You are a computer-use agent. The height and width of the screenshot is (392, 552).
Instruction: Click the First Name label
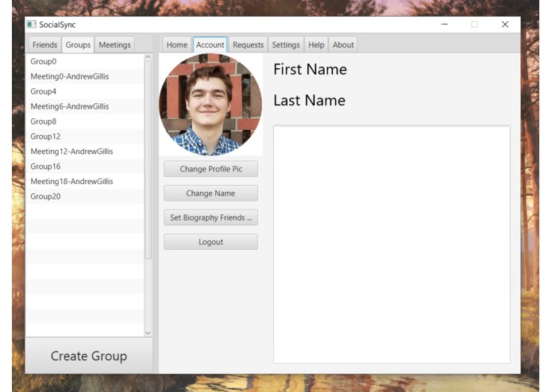tap(310, 69)
